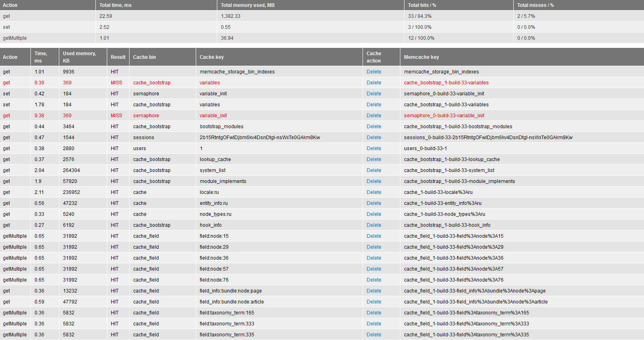The image size is (644, 340).
Task: Delete field:node:57 cache entry
Action: pyautogui.click(x=374, y=269)
